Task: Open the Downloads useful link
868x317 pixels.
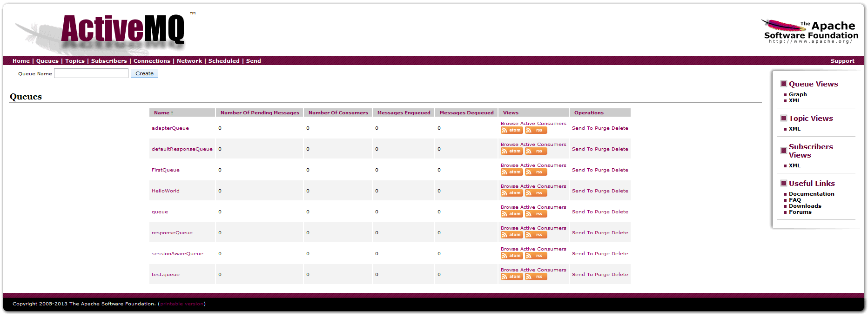Action: tap(805, 206)
